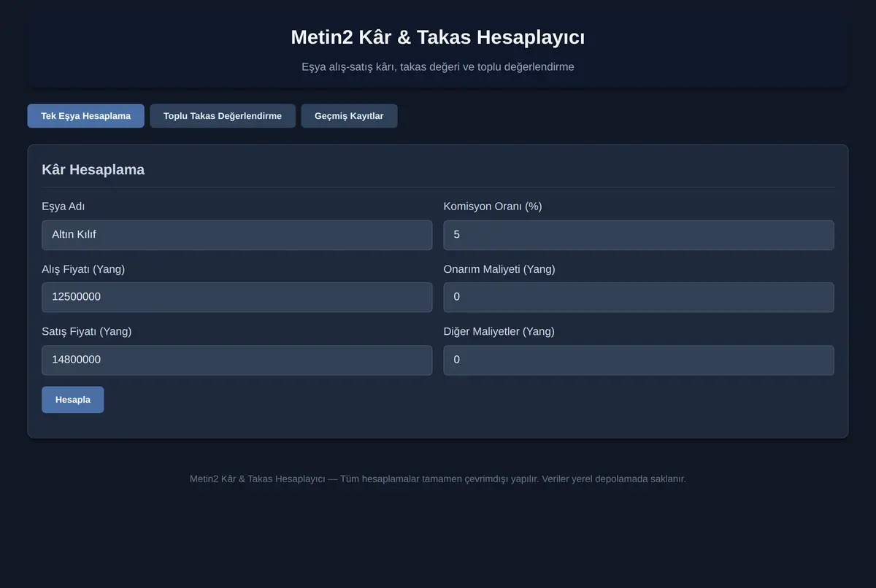Click the Komisyon Oranı (%) label

click(x=493, y=206)
